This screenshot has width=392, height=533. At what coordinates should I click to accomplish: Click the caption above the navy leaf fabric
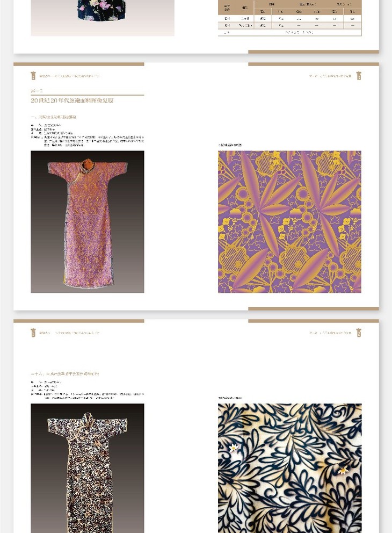point(230,398)
